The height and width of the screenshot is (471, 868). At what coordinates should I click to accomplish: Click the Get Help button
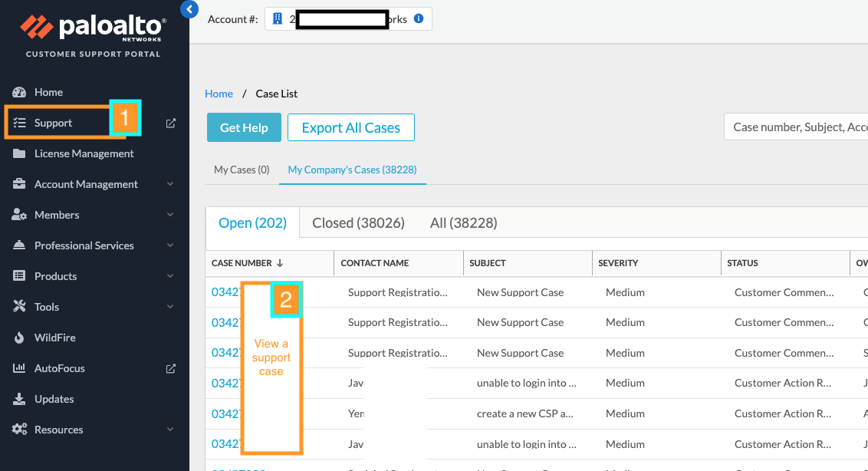click(x=244, y=127)
